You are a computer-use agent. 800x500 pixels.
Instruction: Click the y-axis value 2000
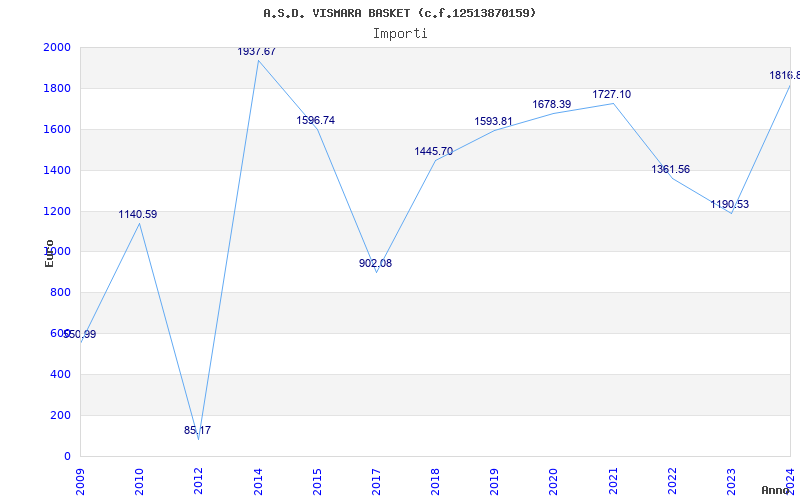[57, 47]
